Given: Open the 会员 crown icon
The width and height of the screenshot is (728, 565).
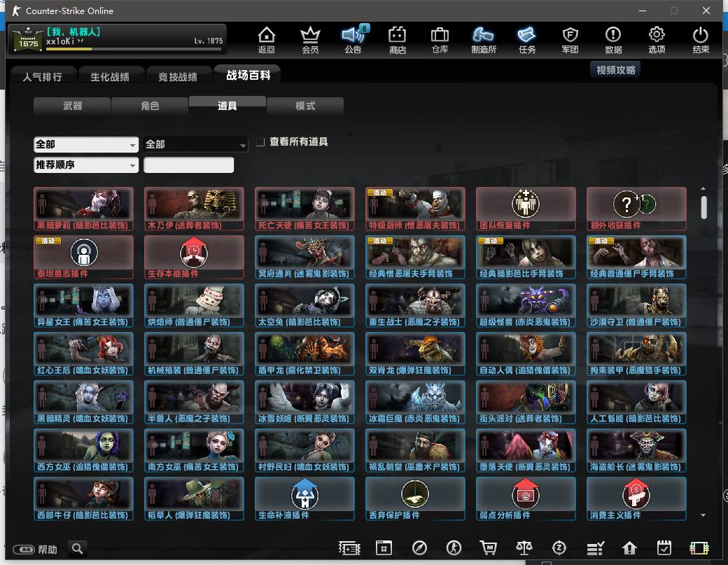Looking at the screenshot, I should (x=310, y=40).
